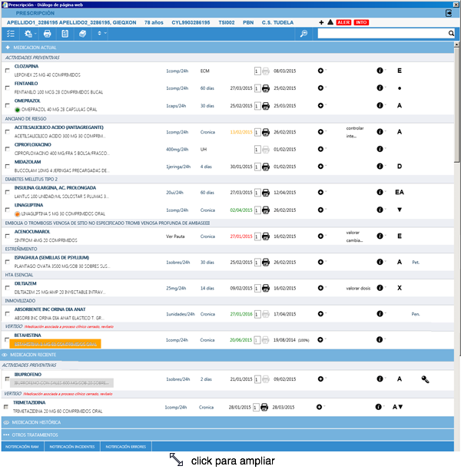The height and width of the screenshot is (476, 461).
Task: Check the Clozapina medication checkbox
Action: point(8,71)
